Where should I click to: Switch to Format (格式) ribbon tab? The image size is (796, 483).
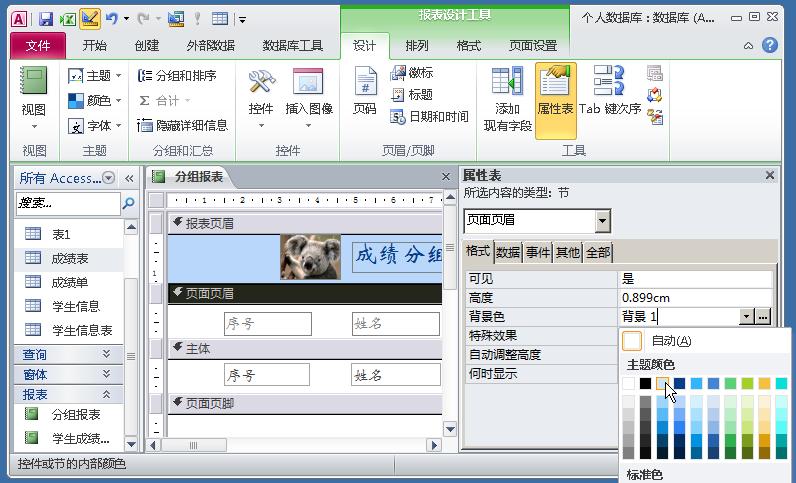click(x=469, y=46)
